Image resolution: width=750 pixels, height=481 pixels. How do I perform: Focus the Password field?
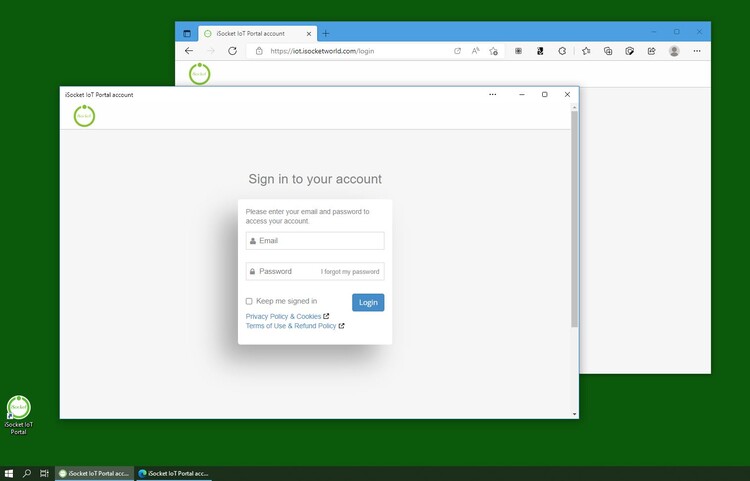(x=315, y=271)
